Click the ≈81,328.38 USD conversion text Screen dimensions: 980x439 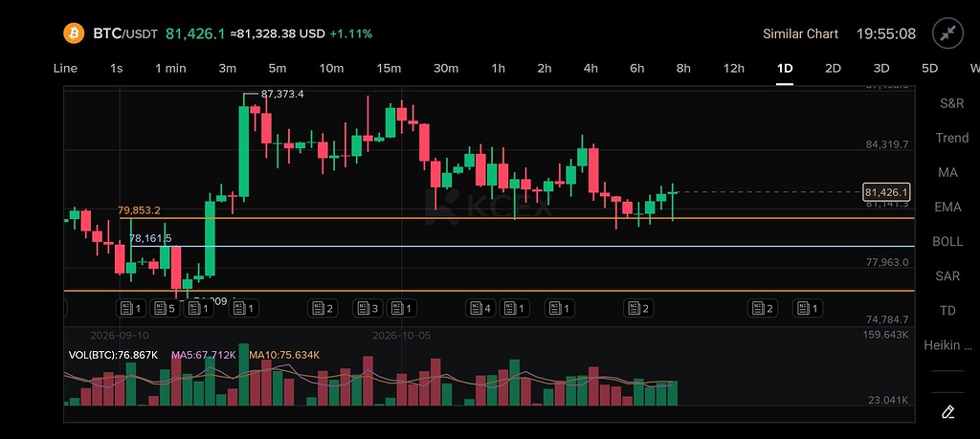pos(278,33)
